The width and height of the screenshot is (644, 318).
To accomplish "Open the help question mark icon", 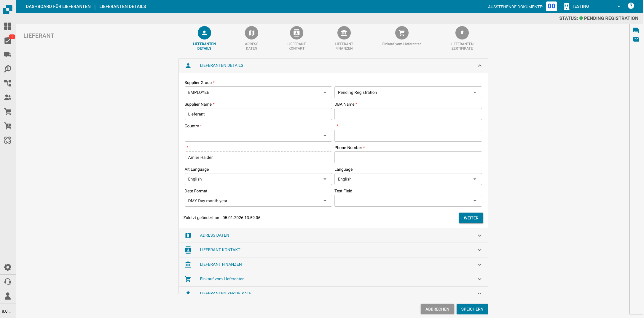I will [631, 6].
